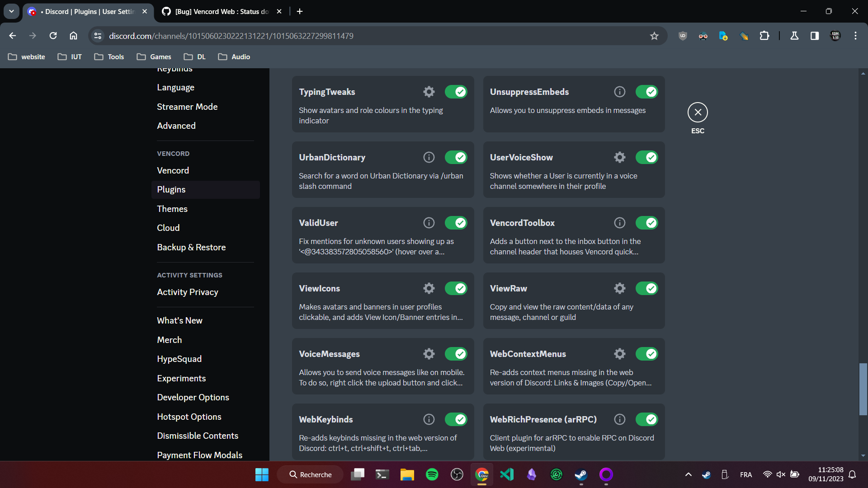Click inside the browser address bar
The height and width of the screenshot is (488, 868).
pyautogui.click(x=316, y=36)
